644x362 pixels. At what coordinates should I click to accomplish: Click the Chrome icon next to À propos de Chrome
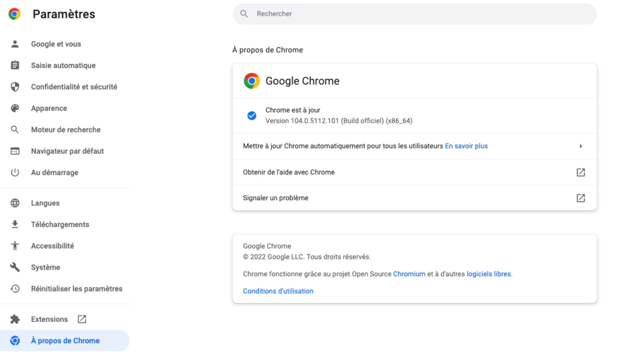click(x=15, y=341)
